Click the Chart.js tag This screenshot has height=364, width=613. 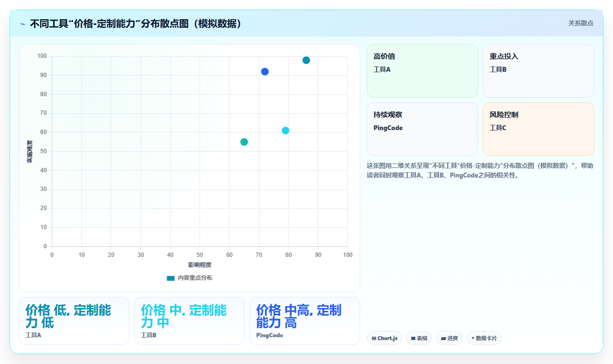[x=385, y=338]
